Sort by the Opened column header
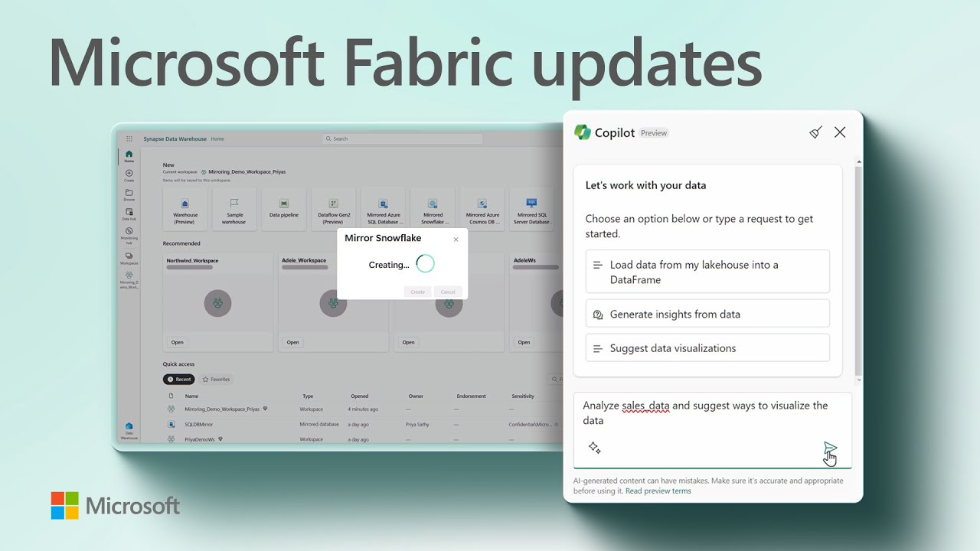The height and width of the screenshot is (551, 980). [x=359, y=396]
